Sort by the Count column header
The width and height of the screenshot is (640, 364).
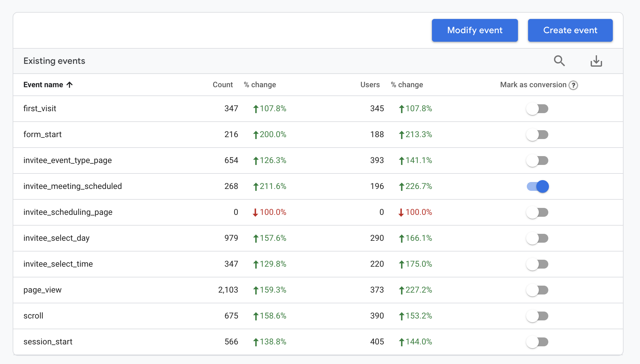coord(223,85)
